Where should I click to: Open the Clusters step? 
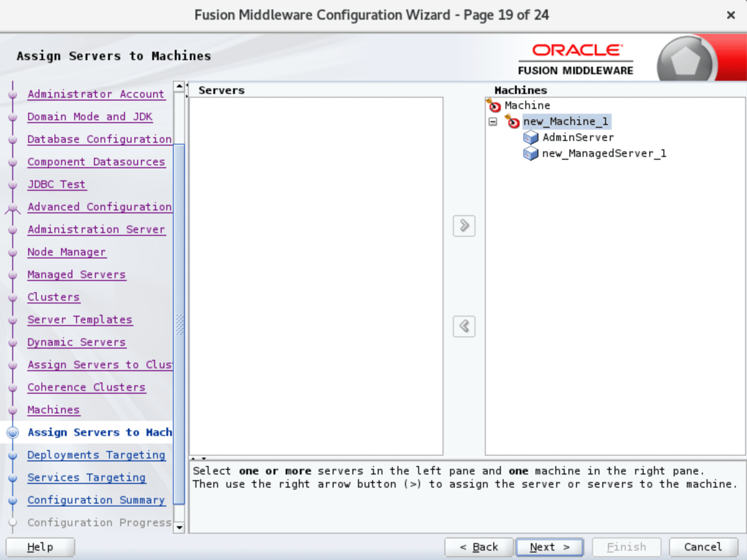click(x=53, y=297)
